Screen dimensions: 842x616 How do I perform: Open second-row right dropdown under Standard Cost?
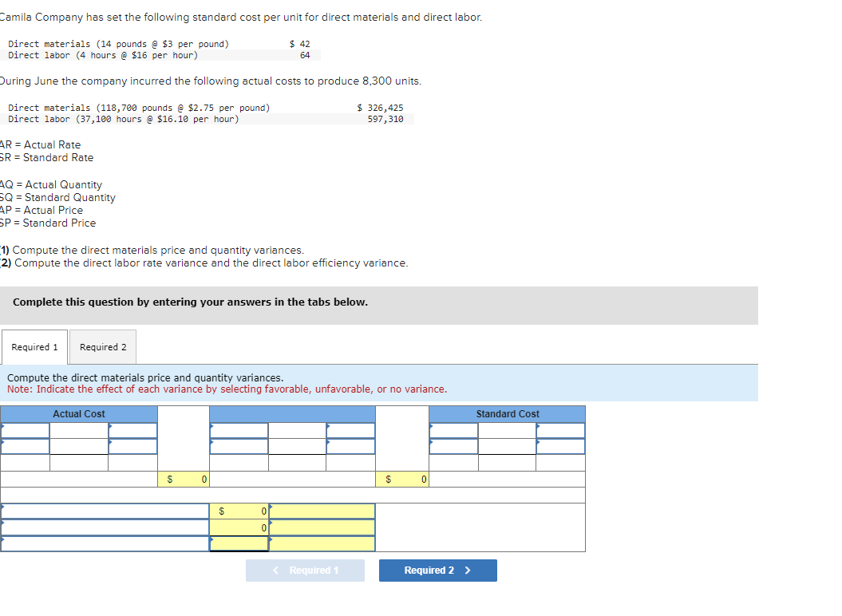(560, 446)
